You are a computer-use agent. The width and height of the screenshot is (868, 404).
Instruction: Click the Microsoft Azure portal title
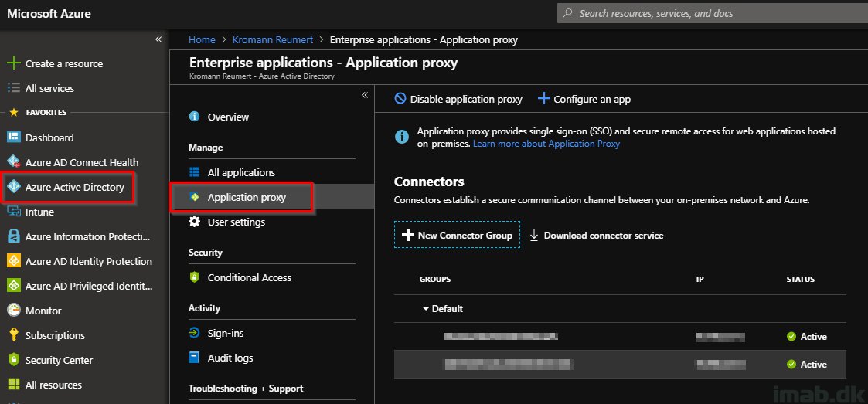pos(49,13)
